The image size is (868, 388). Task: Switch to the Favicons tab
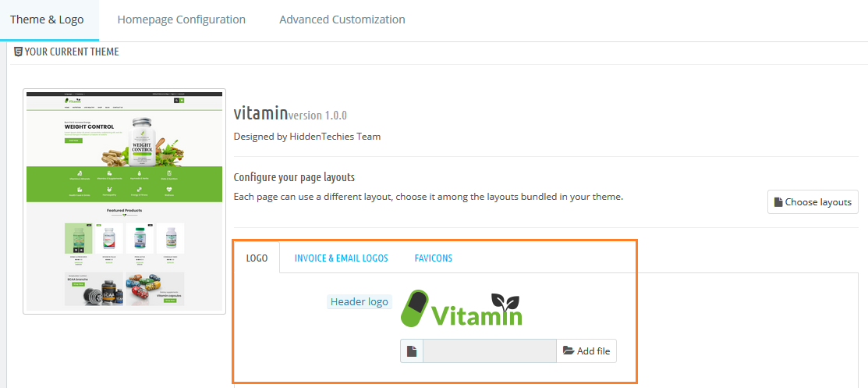pyautogui.click(x=433, y=258)
